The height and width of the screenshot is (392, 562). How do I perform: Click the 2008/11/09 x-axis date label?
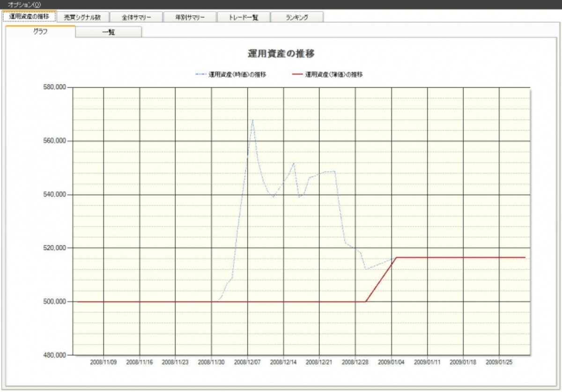tap(104, 362)
